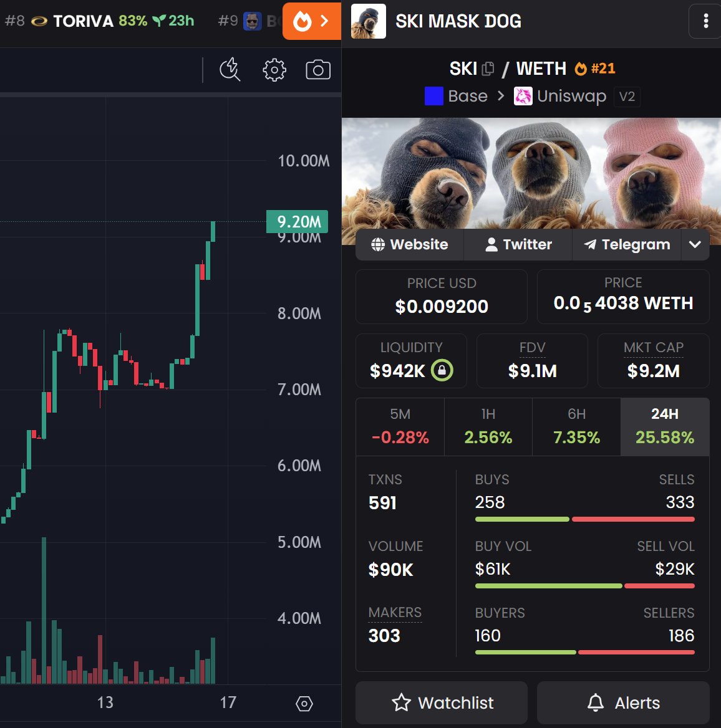This screenshot has height=728, width=721.
Task: Click the flame trending icon in the top bar
Action: click(305, 21)
